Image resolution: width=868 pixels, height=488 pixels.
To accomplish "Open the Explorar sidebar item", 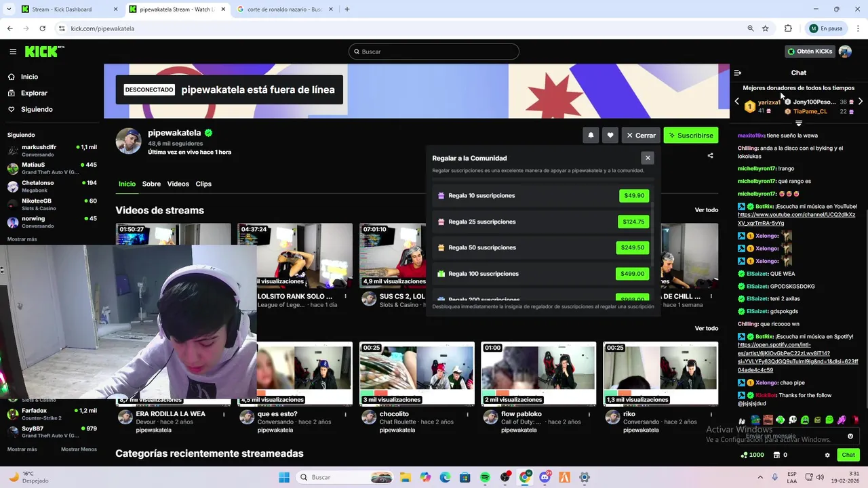I will click(x=34, y=93).
